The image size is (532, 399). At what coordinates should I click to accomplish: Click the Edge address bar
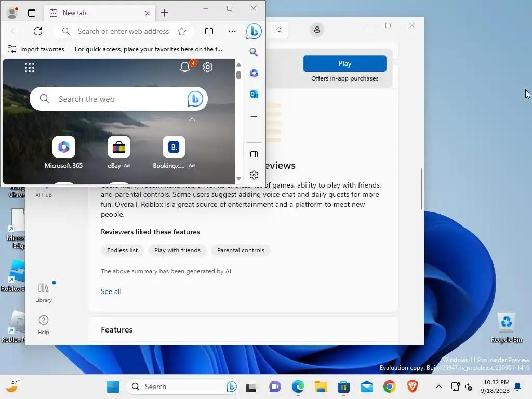124,31
